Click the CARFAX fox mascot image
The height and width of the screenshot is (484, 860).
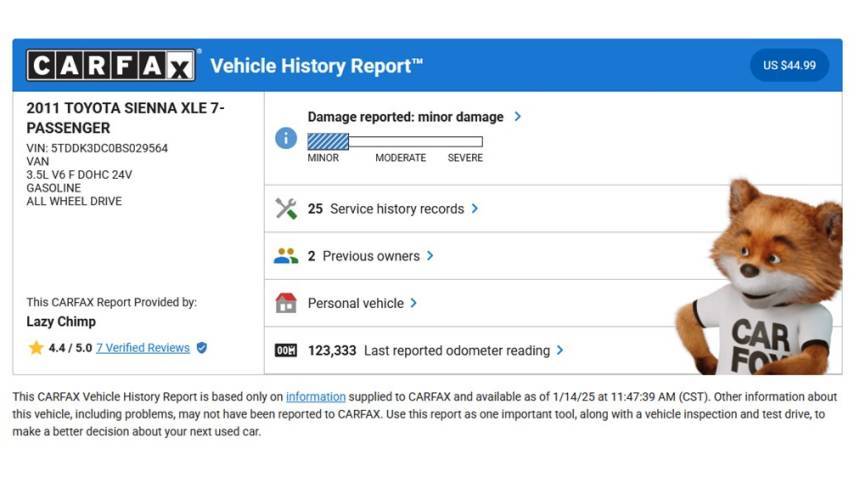760,277
